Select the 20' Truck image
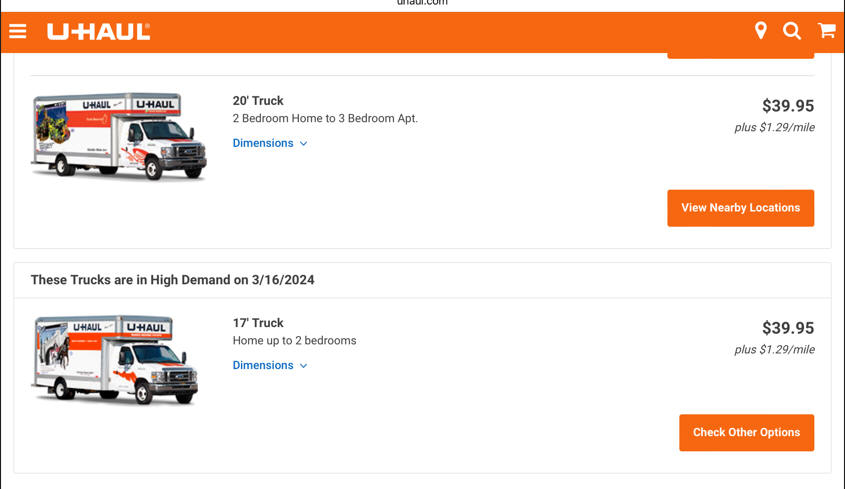 click(119, 135)
